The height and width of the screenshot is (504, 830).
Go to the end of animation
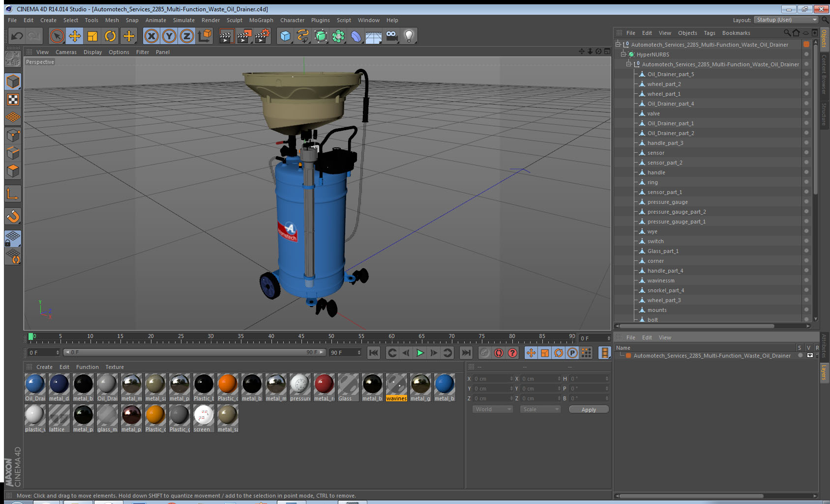pos(466,353)
